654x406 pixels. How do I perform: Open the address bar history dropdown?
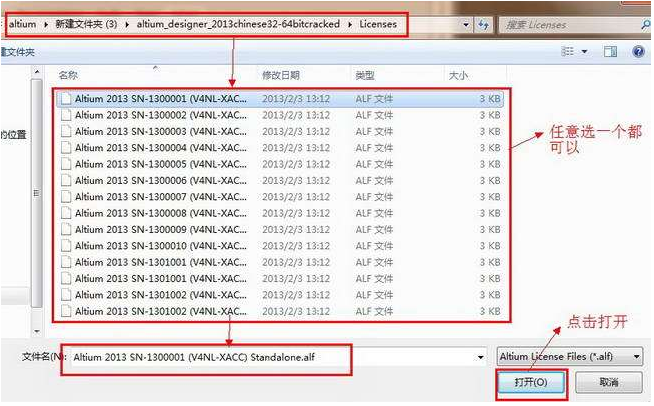point(466,25)
